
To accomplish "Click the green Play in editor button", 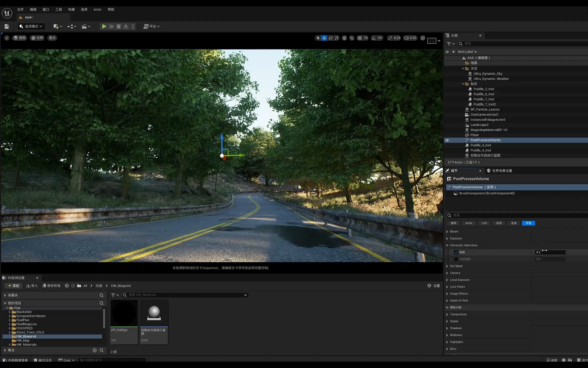I will [x=104, y=26].
